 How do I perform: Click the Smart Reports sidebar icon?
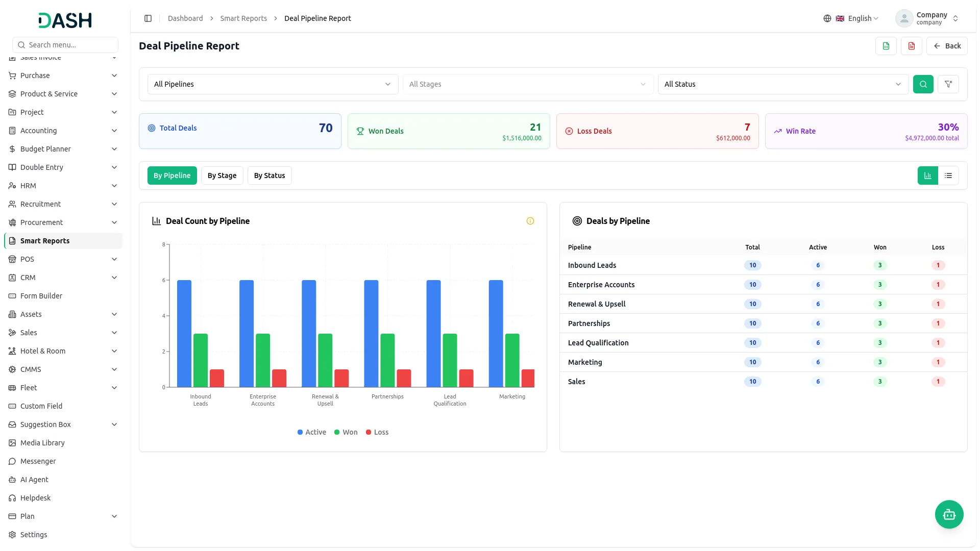[x=12, y=241]
